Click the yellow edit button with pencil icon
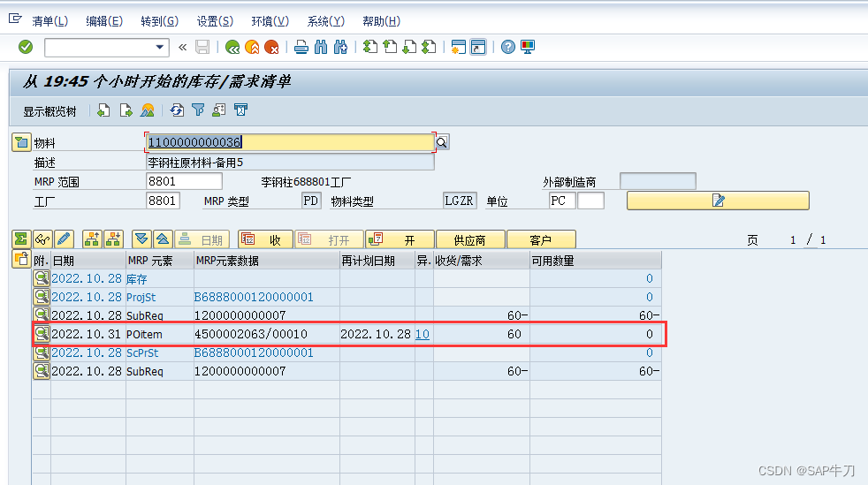This screenshot has height=485, width=868. point(718,201)
